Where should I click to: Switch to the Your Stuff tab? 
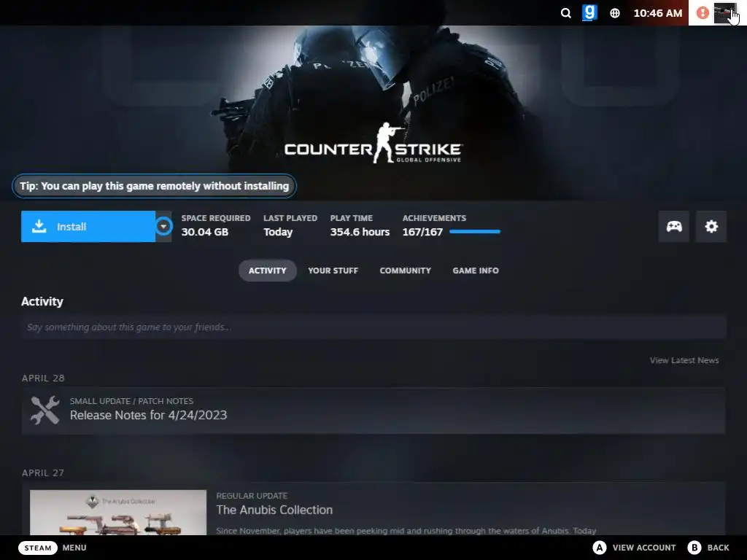coord(333,271)
